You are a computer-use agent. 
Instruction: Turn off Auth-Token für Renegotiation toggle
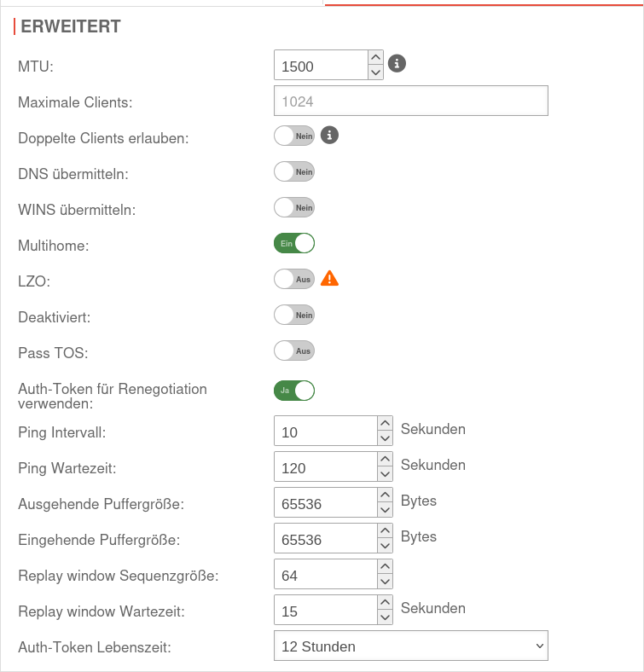[x=294, y=391]
